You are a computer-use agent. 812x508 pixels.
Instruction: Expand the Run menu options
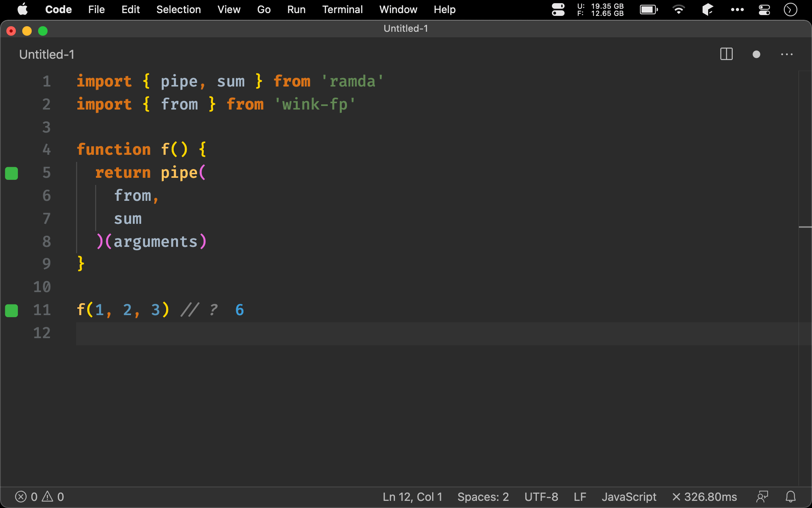[x=297, y=9]
